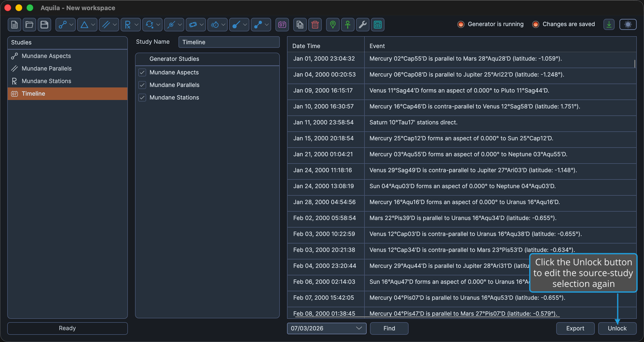Open the location pin settings
This screenshot has width=644, height=342.
333,25
